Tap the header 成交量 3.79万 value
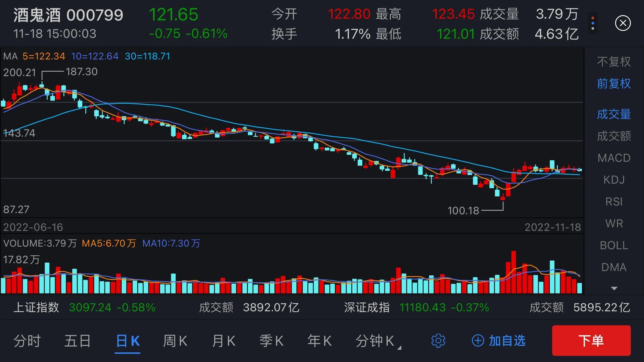 [x=557, y=14]
